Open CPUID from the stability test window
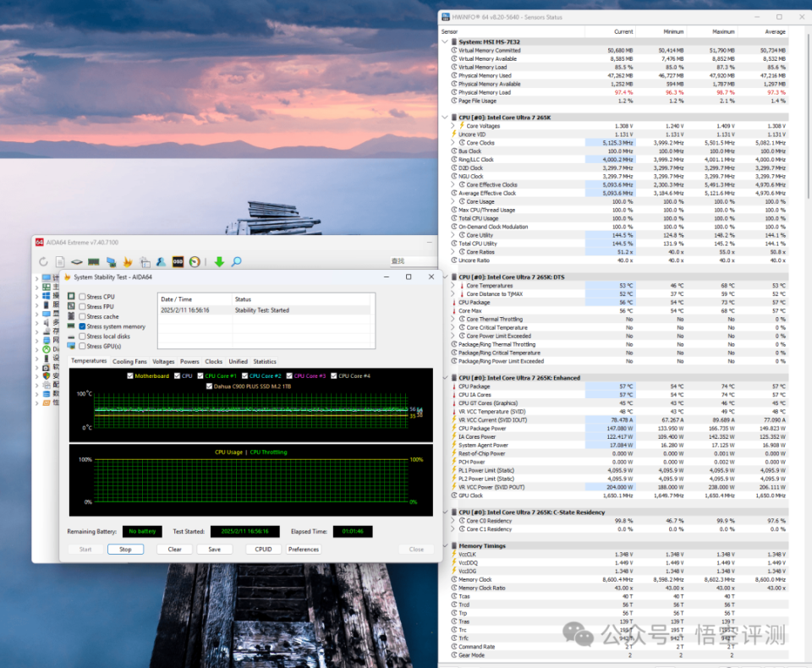 (263, 550)
